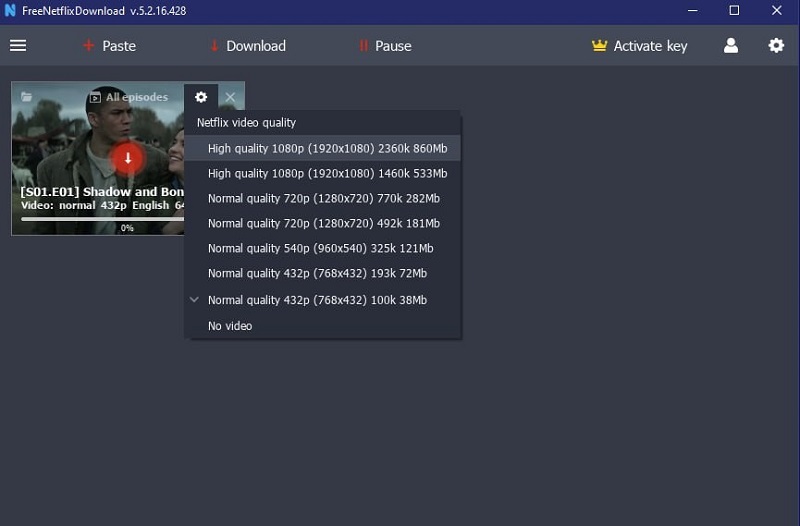Click the Netflix video quality header

(246, 122)
